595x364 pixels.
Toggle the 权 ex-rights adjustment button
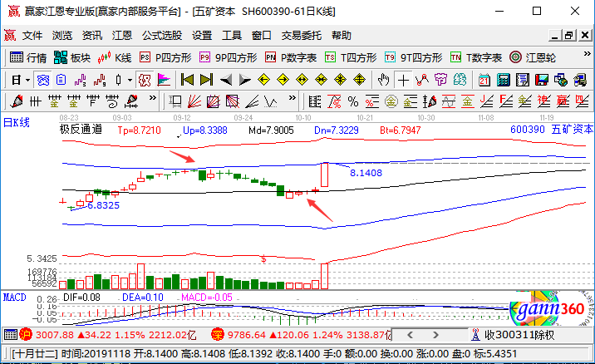[145, 80]
